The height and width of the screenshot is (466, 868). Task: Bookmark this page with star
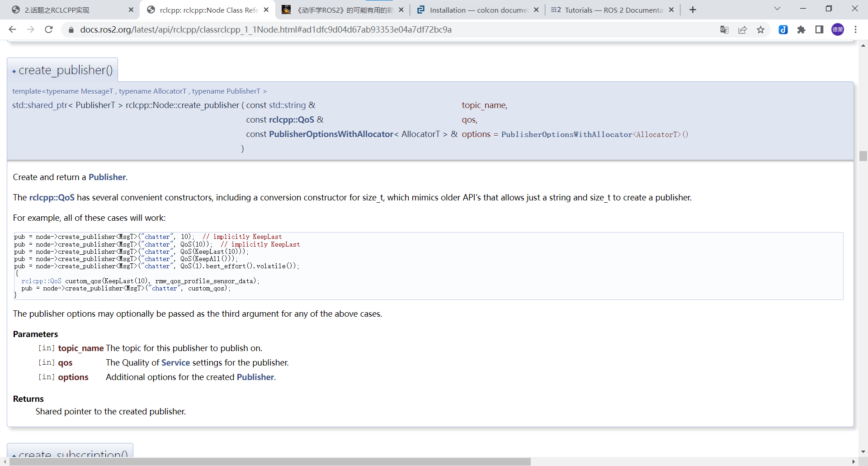click(x=761, y=30)
